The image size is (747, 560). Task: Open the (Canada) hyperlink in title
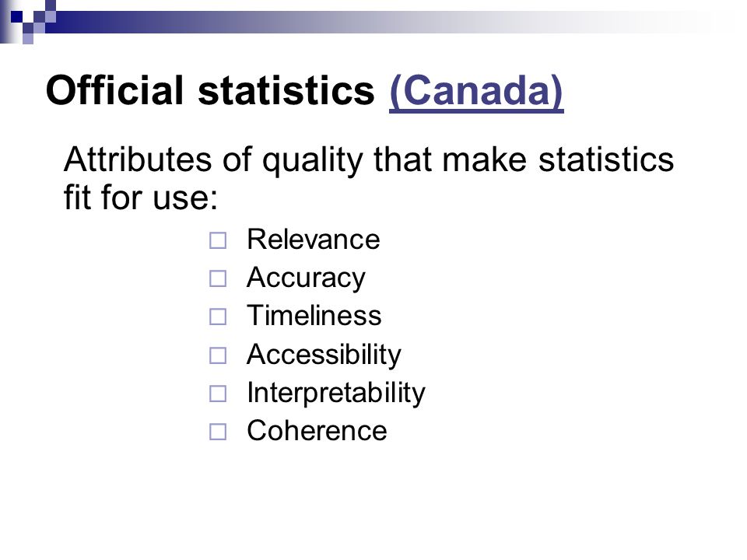[x=476, y=91]
